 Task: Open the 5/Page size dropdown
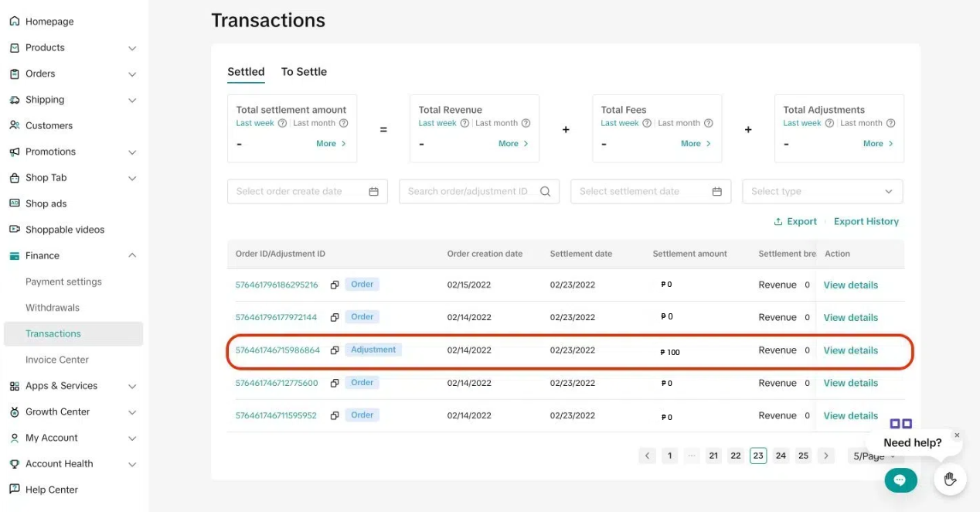pyautogui.click(x=874, y=456)
